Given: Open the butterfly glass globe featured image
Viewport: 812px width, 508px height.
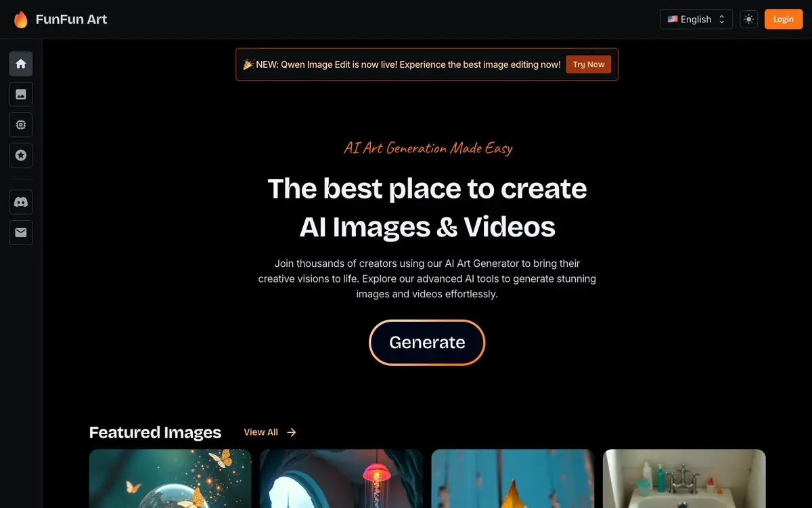Looking at the screenshot, I should [x=170, y=478].
